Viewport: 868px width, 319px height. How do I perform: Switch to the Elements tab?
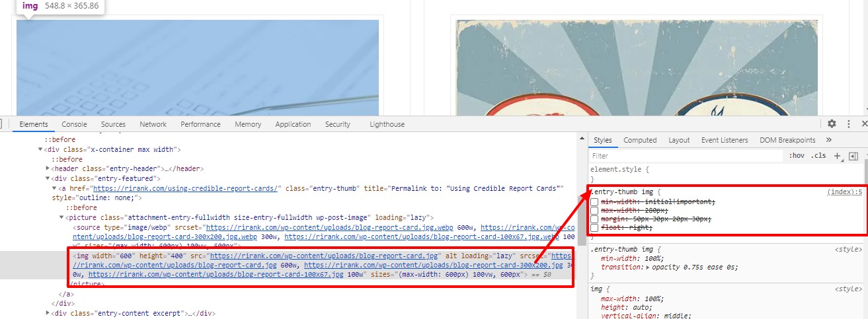coord(34,124)
